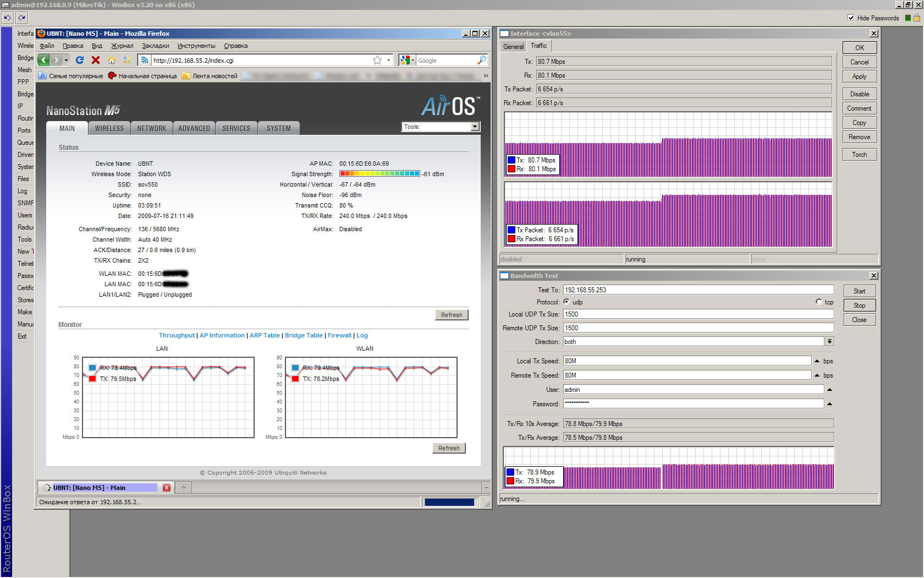Expand the Direction dropdown in Bandwidth Test

pos(829,341)
